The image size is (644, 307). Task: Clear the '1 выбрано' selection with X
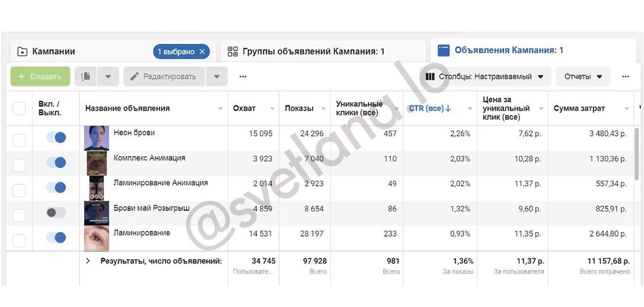pyautogui.click(x=202, y=52)
